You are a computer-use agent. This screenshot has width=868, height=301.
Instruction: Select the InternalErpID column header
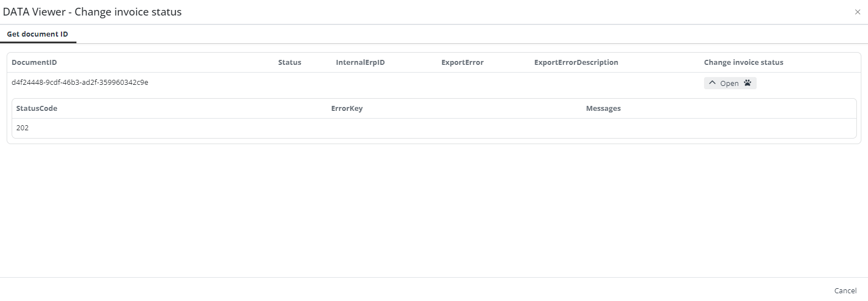(x=360, y=63)
